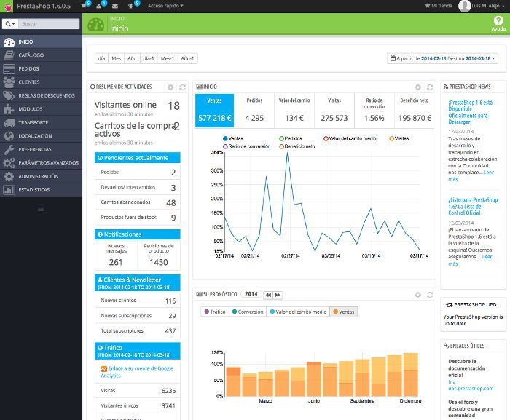Click the user avatar of Luis M. Alejo

[465, 6]
